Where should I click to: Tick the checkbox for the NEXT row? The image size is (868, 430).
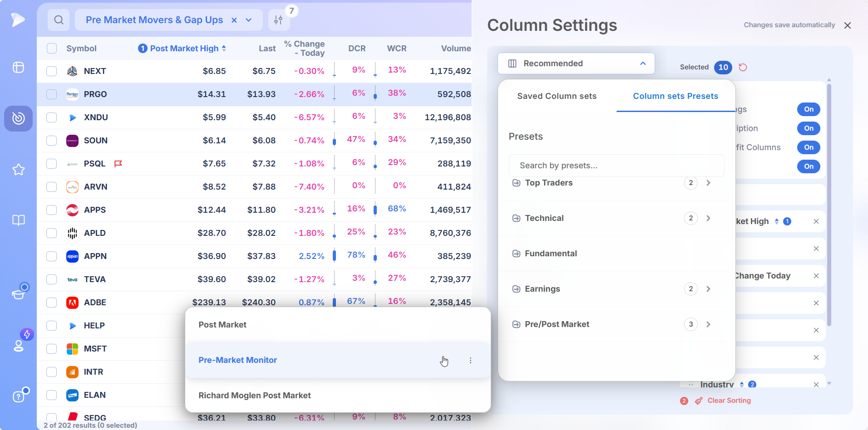click(x=52, y=71)
